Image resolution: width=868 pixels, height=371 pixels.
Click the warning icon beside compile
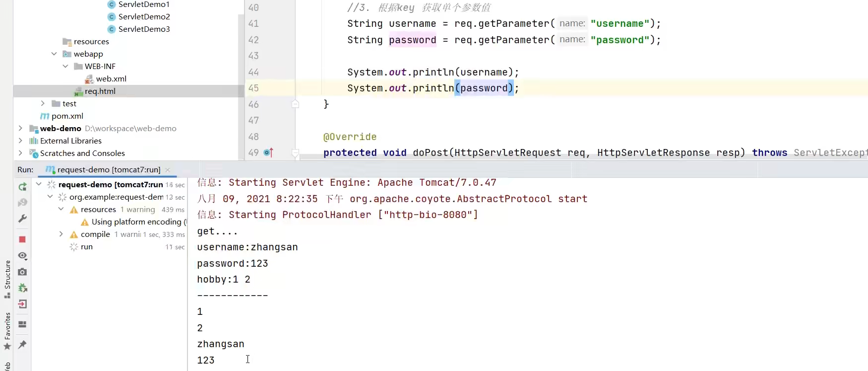click(x=74, y=234)
